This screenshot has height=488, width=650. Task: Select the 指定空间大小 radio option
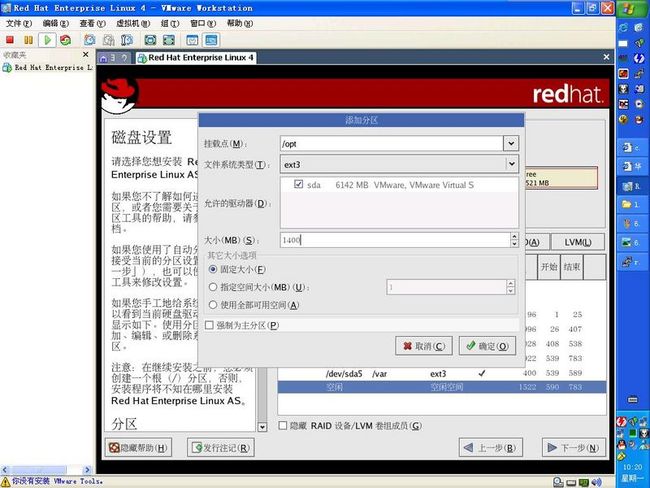tap(213, 287)
